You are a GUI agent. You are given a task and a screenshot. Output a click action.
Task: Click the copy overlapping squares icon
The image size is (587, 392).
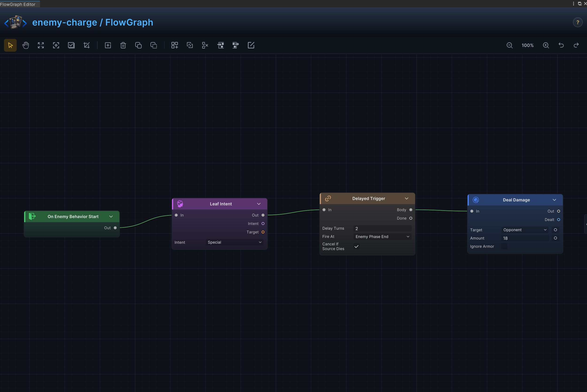[x=138, y=45]
